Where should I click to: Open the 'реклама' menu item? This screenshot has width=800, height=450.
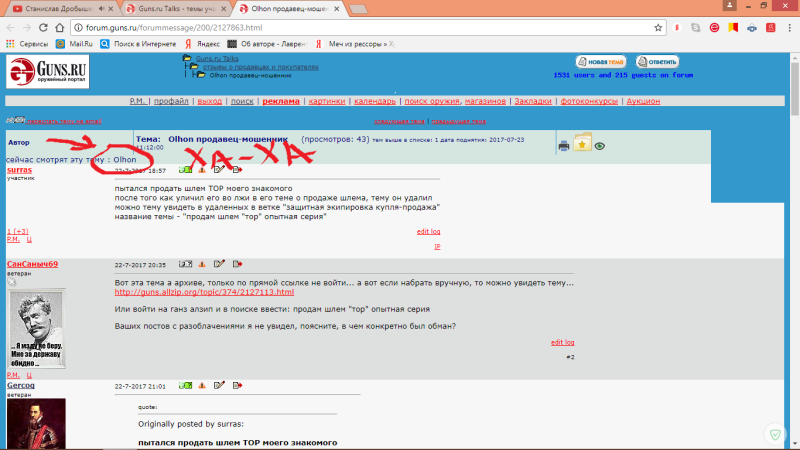(x=280, y=101)
